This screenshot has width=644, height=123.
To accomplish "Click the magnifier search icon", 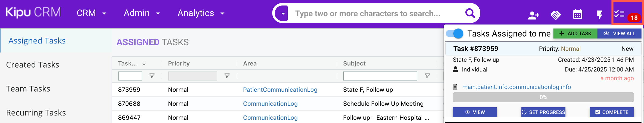I will point(470,13).
